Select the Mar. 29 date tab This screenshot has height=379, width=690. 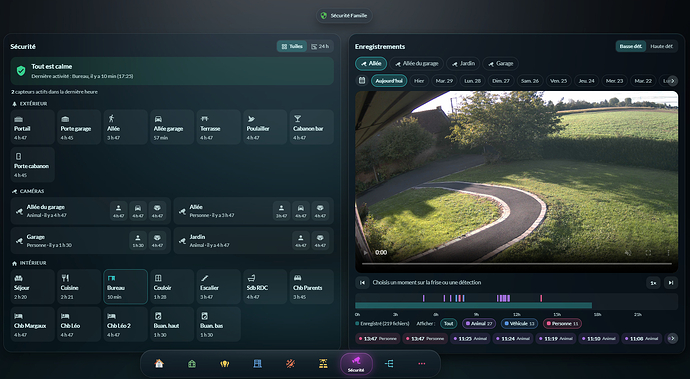pos(444,81)
